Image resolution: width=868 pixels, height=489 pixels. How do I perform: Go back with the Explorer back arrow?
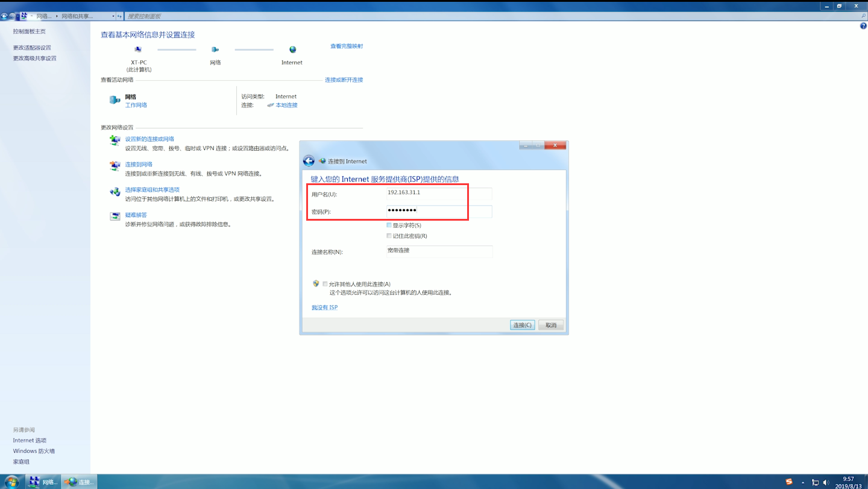click(x=4, y=16)
